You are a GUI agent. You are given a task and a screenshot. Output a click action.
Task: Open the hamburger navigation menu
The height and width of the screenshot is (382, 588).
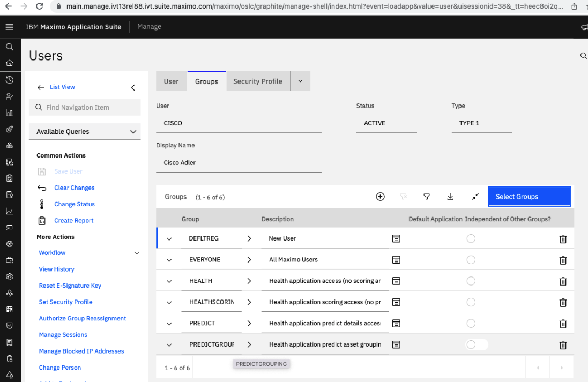point(9,27)
